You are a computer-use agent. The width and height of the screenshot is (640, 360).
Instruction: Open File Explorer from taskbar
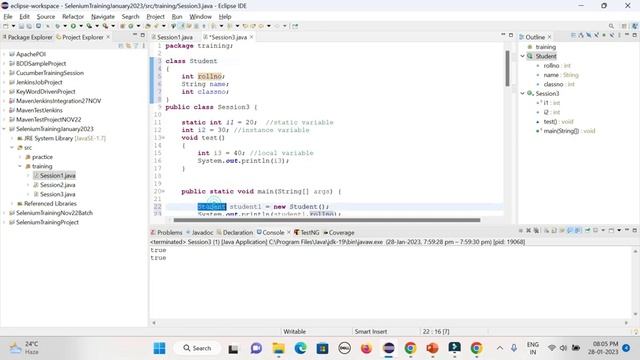(x=278, y=348)
